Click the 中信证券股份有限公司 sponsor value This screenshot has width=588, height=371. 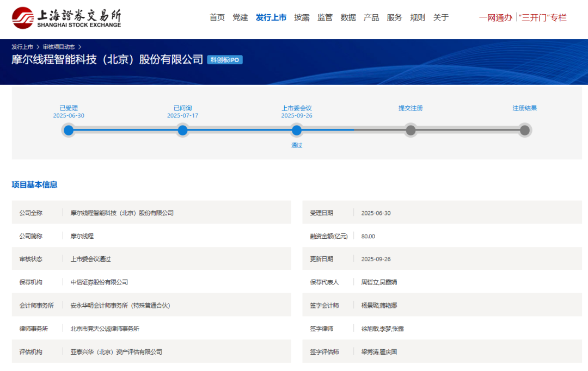coord(100,282)
